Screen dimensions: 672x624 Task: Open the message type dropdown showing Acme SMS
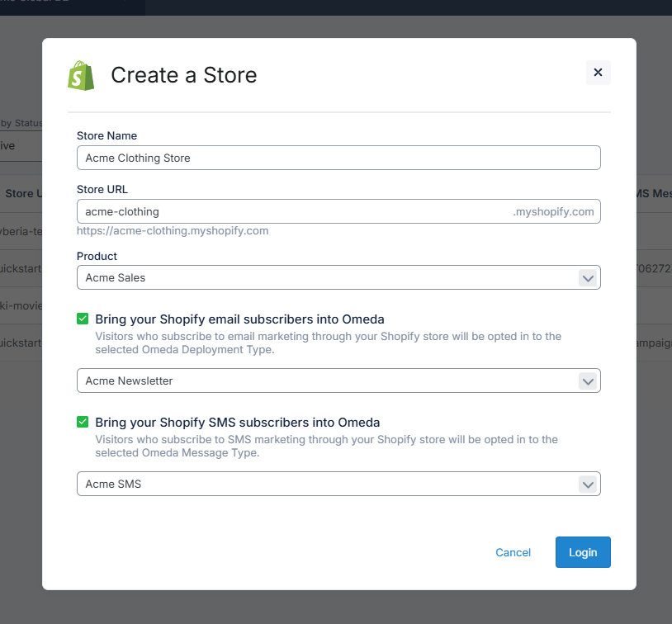coord(326,485)
